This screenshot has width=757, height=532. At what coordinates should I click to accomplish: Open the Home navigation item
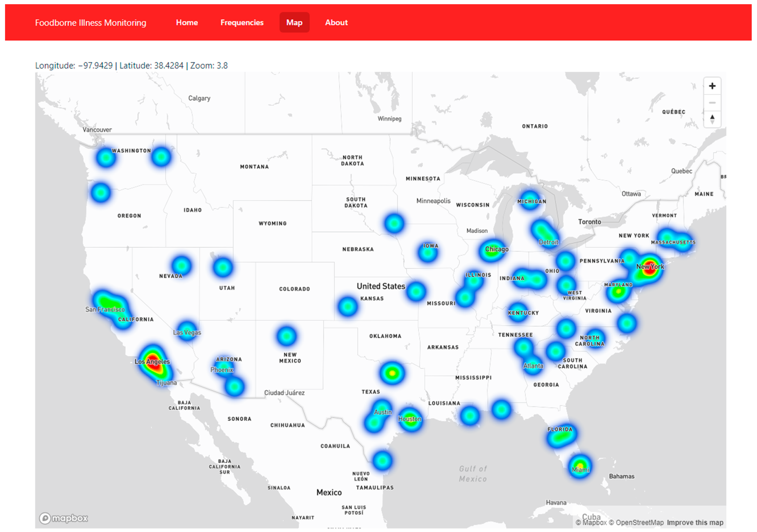coord(187,22)
